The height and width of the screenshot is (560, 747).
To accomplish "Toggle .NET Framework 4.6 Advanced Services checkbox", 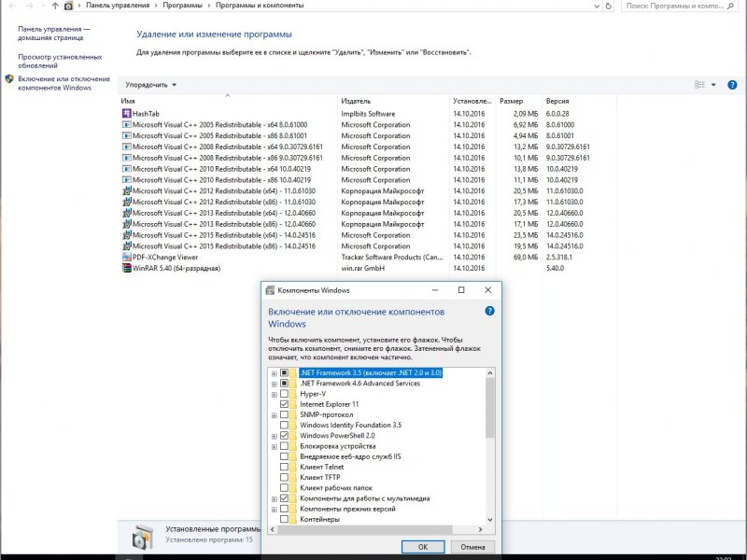I will 284,383.
